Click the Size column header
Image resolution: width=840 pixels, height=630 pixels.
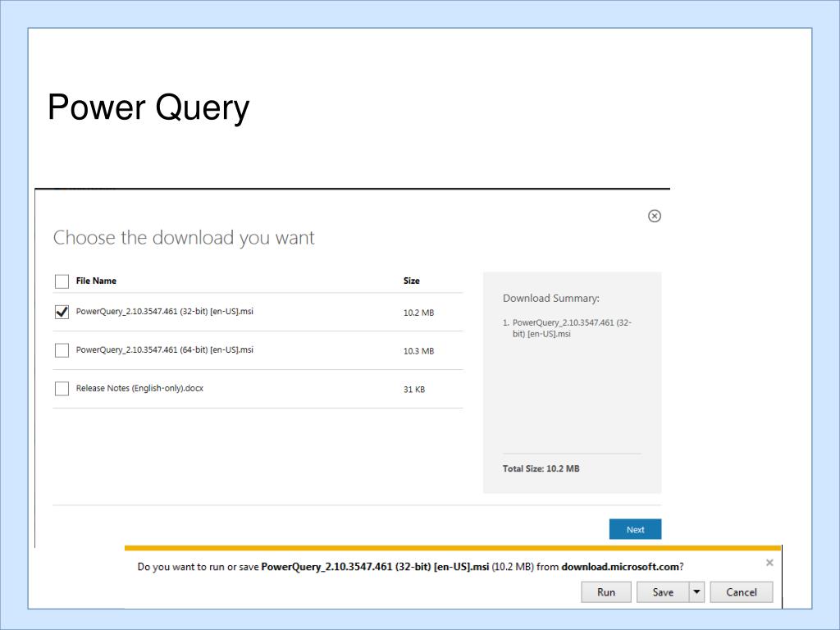tap(412, 281)
